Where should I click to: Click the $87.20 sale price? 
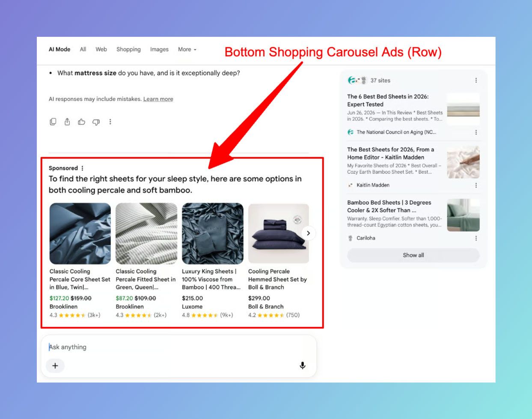tap(124, 298)
